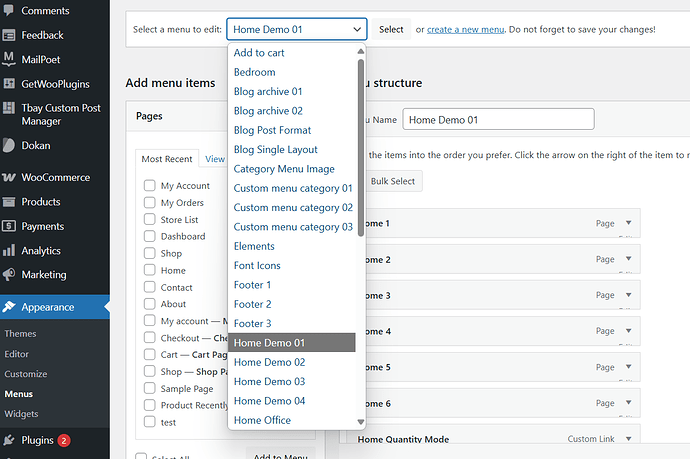Viewport: 690px width, 459px height.
Task: Click the Analytics bar chart icon
Action: click(9, 250)
